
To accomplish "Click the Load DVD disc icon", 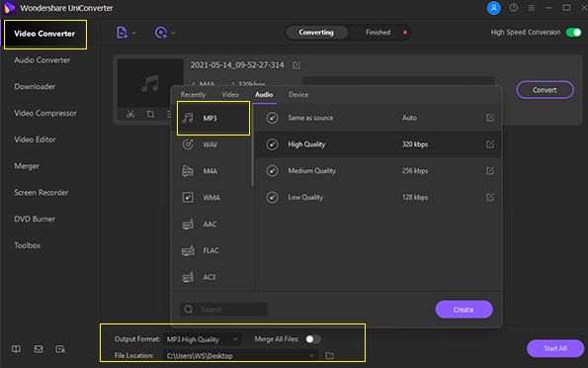I will tap(161, 33).
